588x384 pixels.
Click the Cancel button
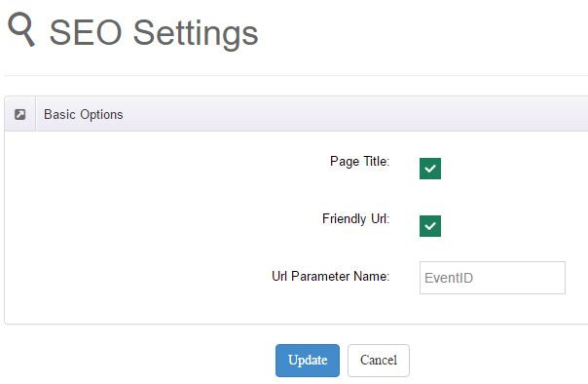pyautogui.click(x=379, y=361)
